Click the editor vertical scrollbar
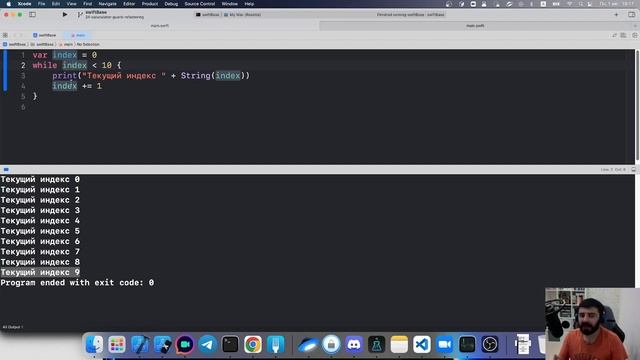The height and width of the screenshot is (360, 640). click(637, 106)
